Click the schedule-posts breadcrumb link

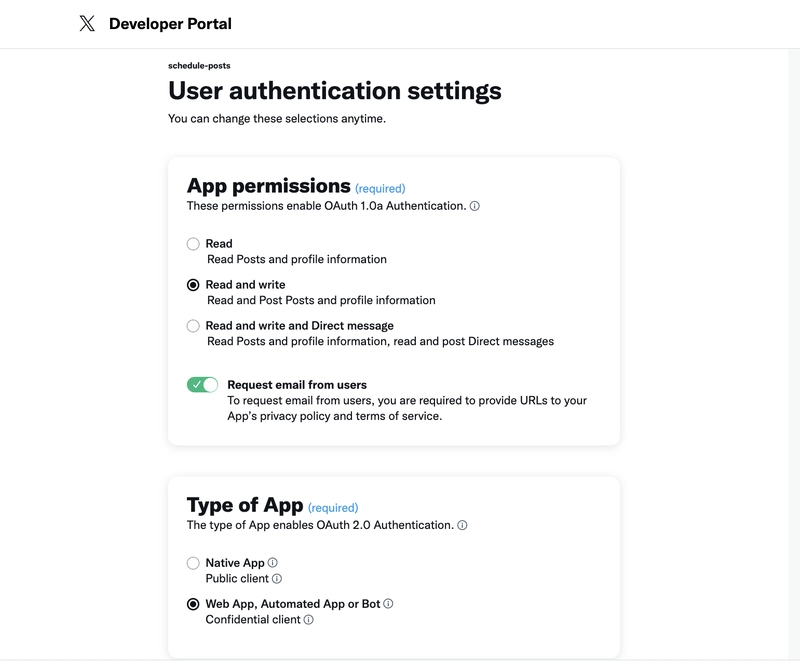(x=199, y=66)
